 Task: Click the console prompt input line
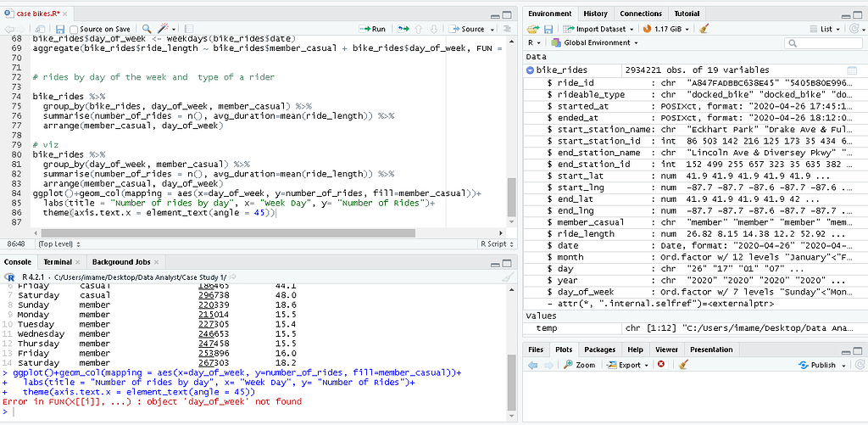[x=254, y=411]
